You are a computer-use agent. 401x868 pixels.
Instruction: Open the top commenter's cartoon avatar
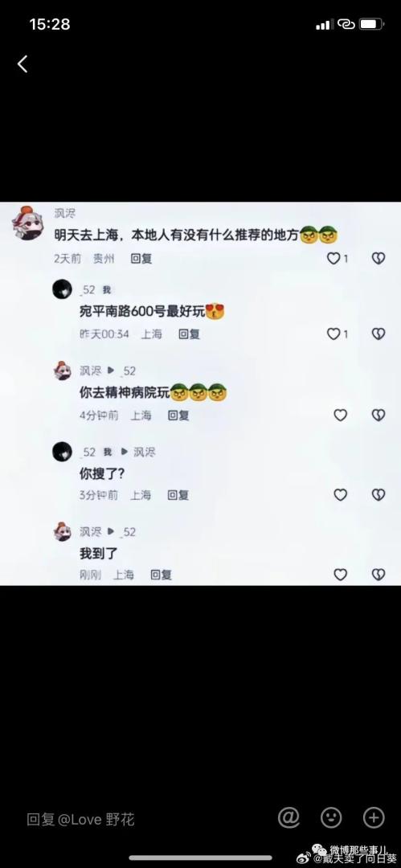27,223
